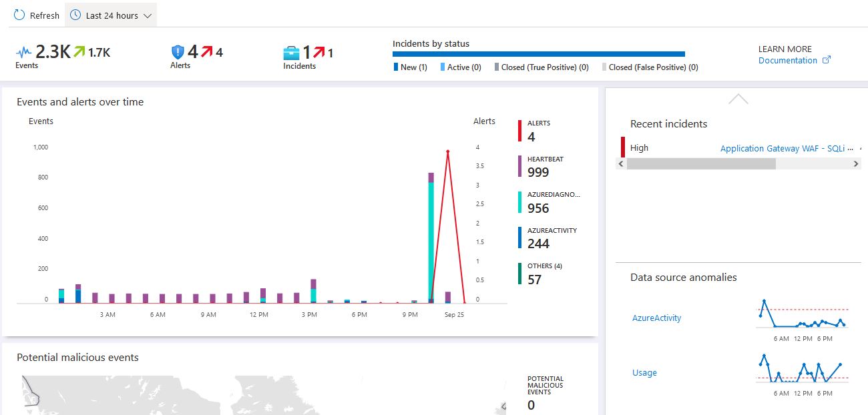Click the external link icon next to Documentation
868x415 pixels.
[x=826, y=60]
